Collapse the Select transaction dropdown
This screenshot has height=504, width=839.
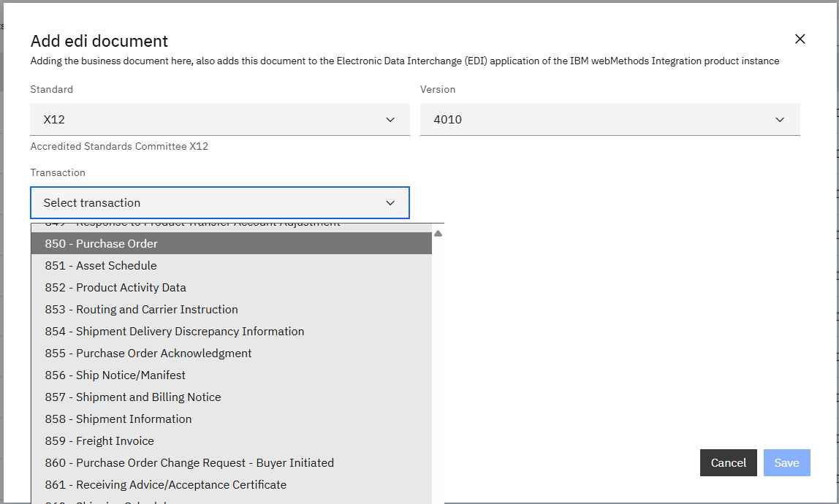pos(219,202)
